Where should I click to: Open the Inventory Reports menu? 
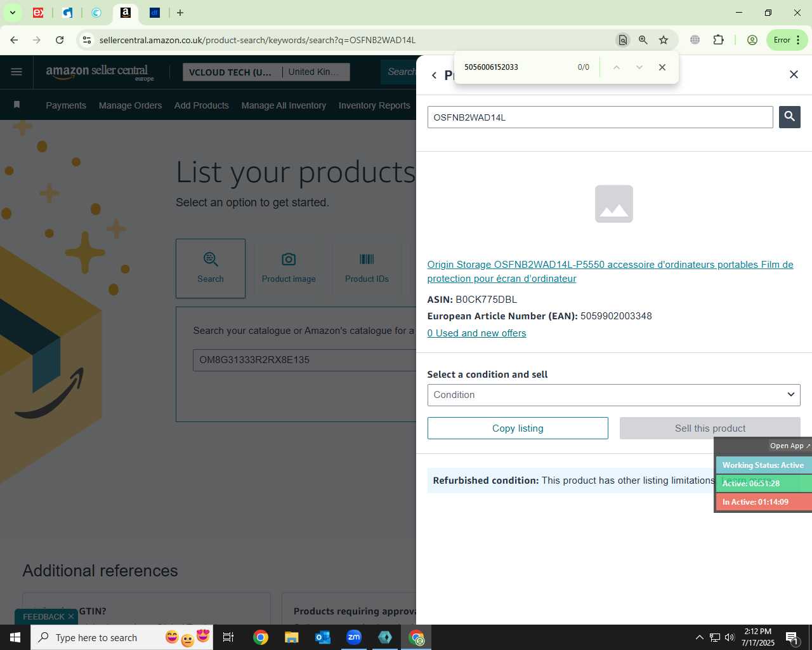click(374, 105)
